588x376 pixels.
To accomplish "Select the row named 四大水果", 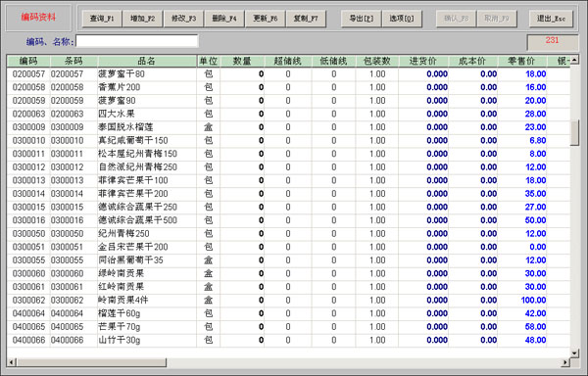I will pos(288,114).
